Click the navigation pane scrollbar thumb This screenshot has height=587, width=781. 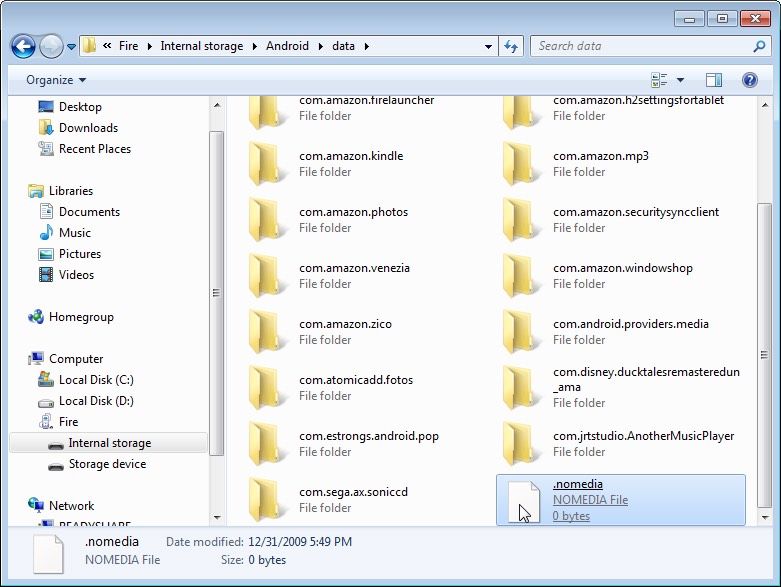pos(216,293)
